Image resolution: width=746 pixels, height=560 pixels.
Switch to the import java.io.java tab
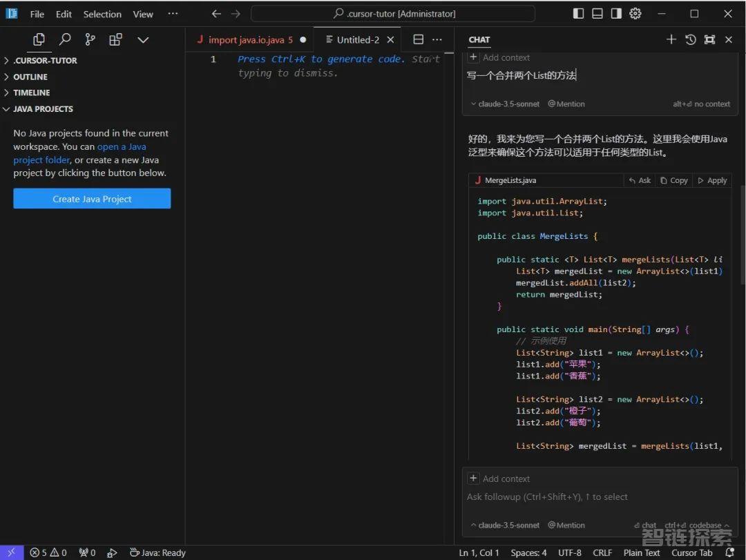click(x=250, y=40)
